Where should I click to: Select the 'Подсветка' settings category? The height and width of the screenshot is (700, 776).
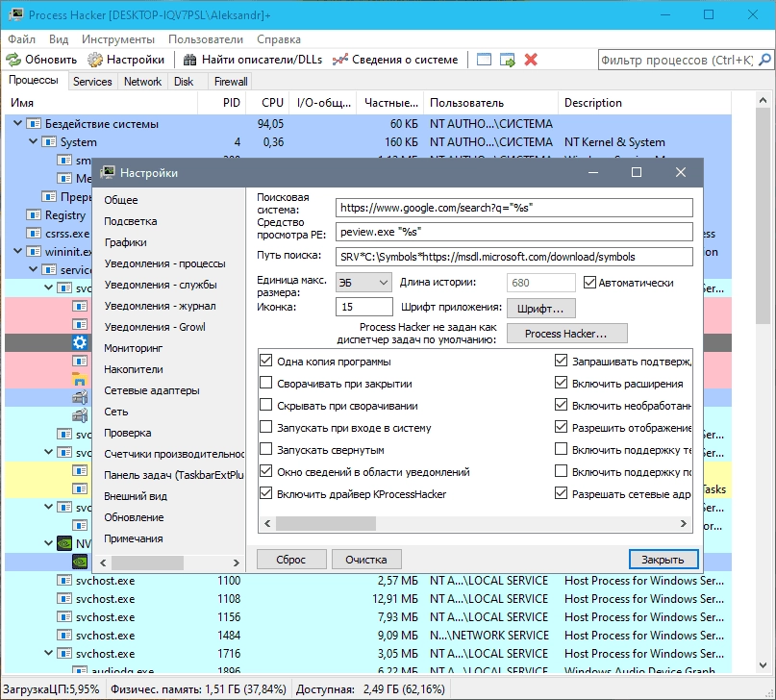(x=131, y=221)
